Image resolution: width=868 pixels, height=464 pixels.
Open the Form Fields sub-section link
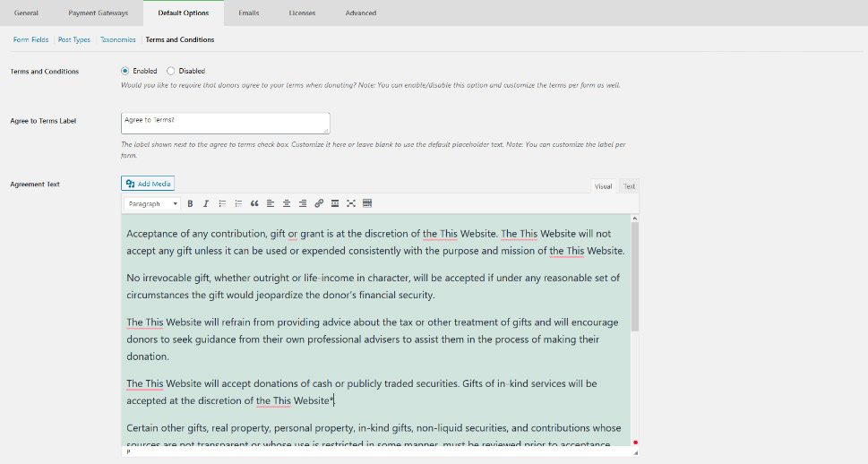click(31, 39)
